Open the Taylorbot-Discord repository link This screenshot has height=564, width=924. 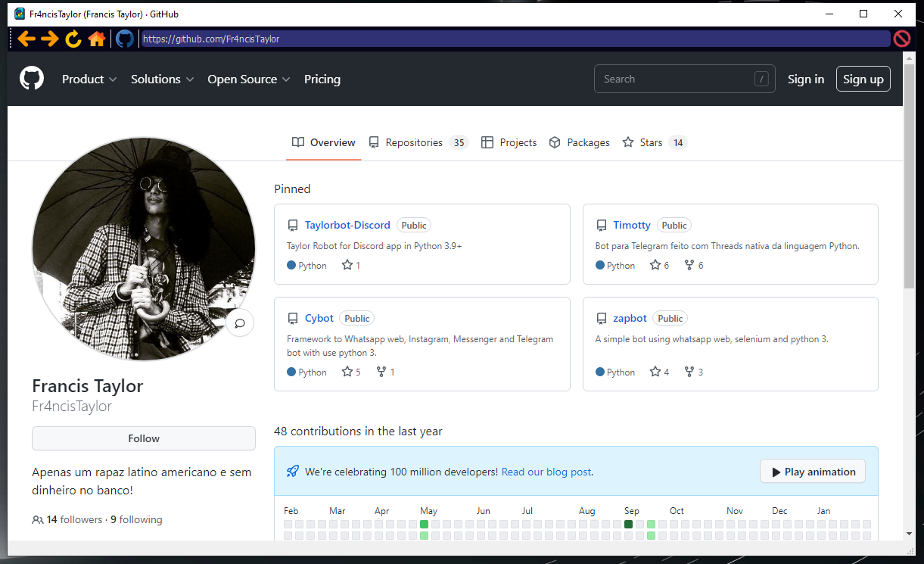coord(347,225)
